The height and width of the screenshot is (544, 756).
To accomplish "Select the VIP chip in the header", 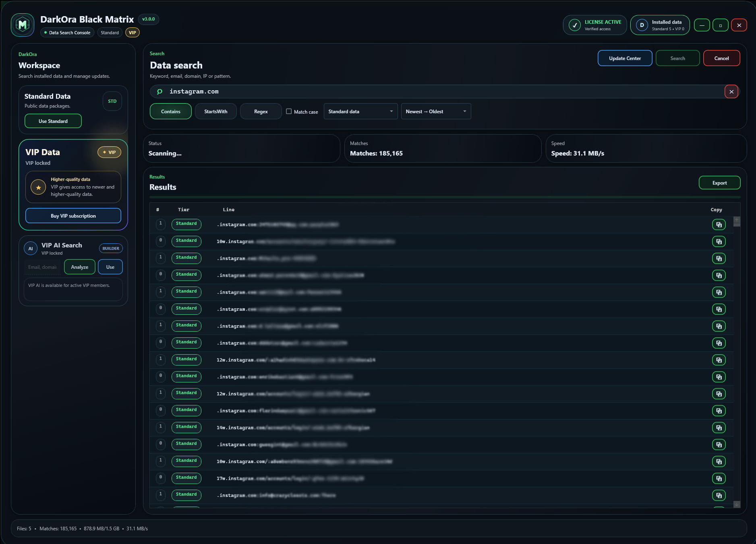I will pyautogui.click(x=133, y=33).
